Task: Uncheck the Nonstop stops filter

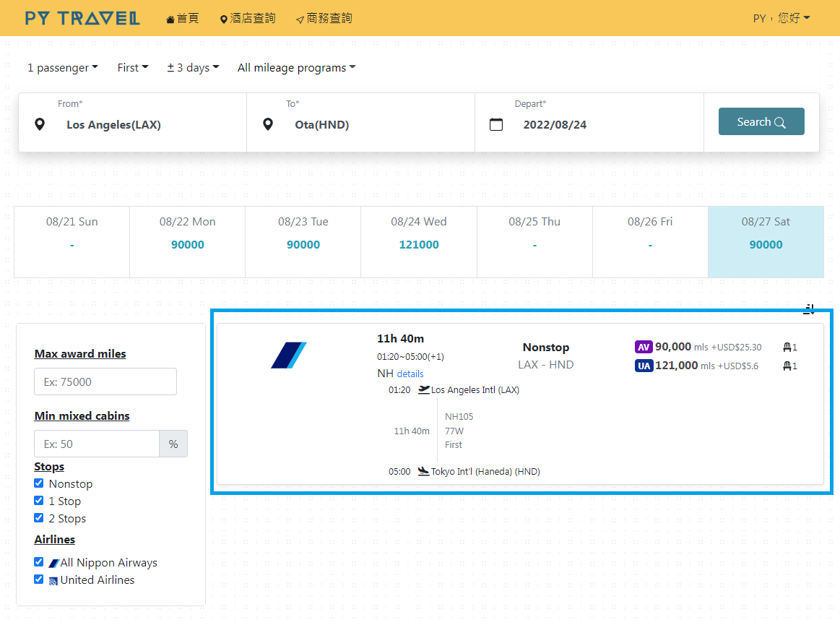Action: pyautogui.click(x=38, y=483)
